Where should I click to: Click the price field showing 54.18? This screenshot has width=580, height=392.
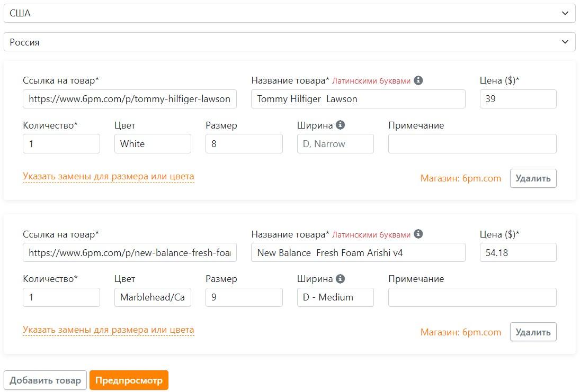click(517, 252)
